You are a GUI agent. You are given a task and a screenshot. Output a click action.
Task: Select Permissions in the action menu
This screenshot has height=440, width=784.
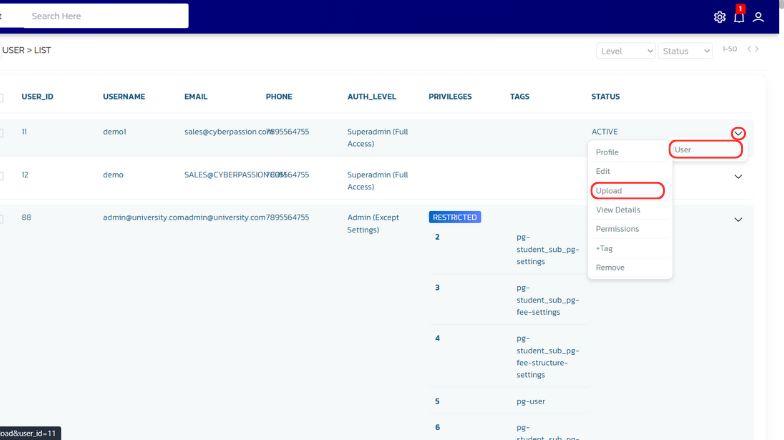point(617,229)
